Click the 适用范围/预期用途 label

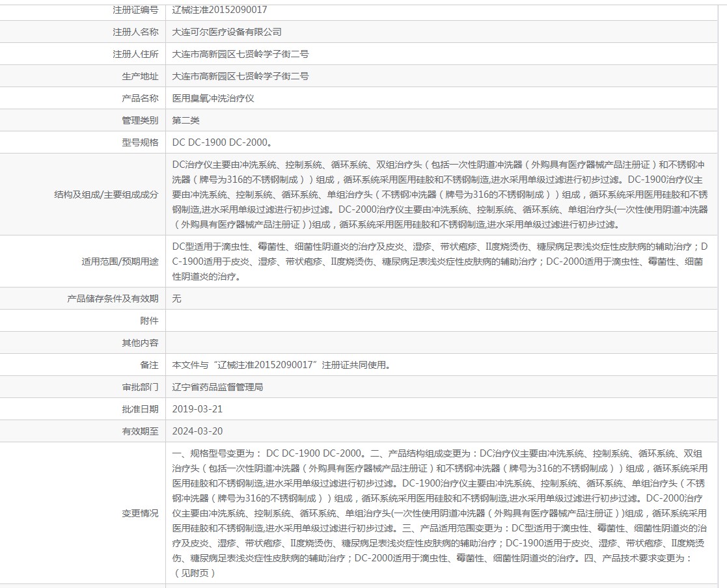(x=120, y=261)
